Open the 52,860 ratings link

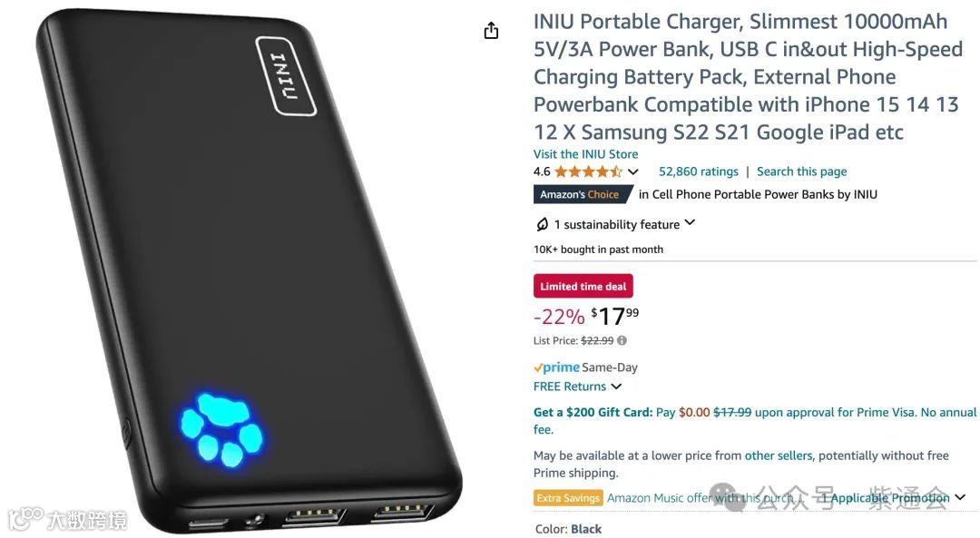click(x=698, y=171)
